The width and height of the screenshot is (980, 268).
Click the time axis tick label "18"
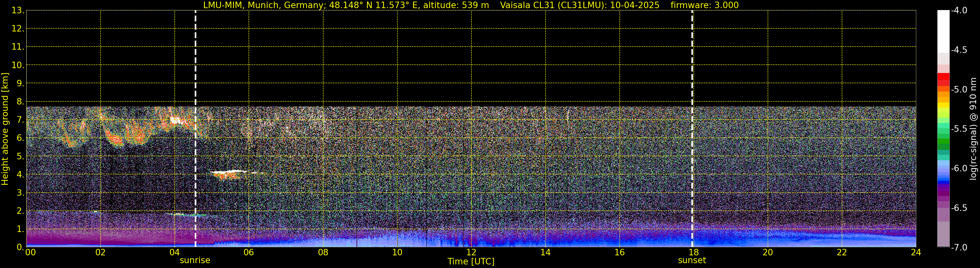pos(693,252)
